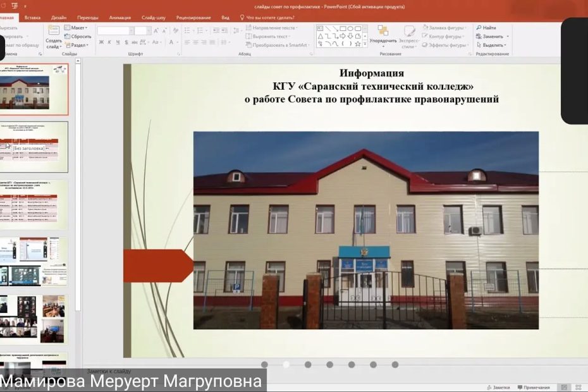This screenshot has width=588, height=392.
Task: Select the Text Box shape in the gallery
Action: pyautogui.click(x=320, y=28)
